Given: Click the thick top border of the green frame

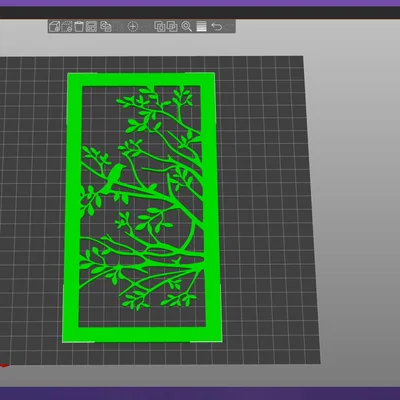Looking at the screenshot, I should (x=141, y=79).
